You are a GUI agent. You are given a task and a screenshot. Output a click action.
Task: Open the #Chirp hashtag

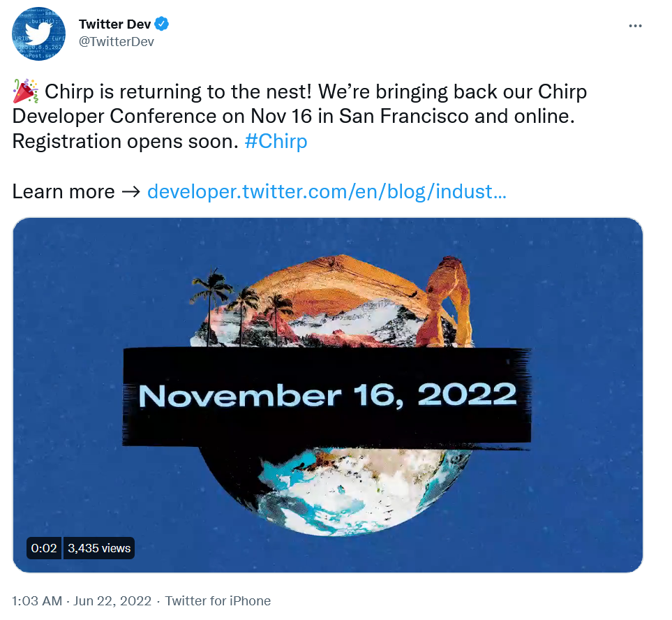[x=276, y=142]
